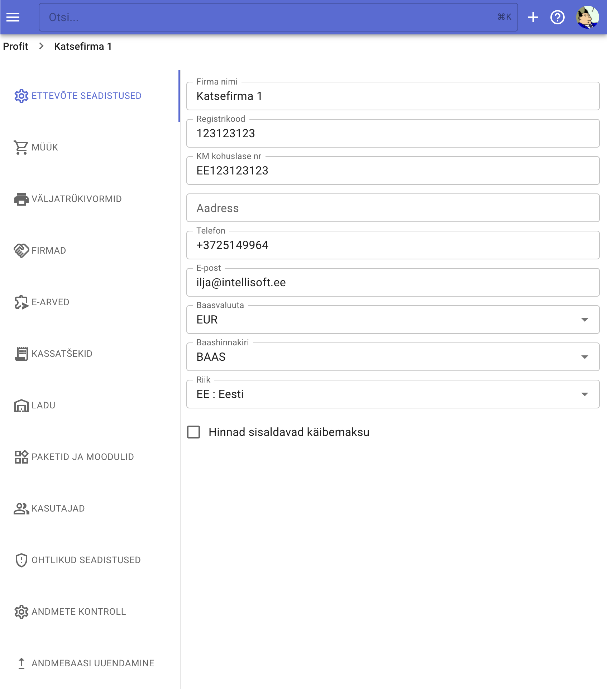607x700 pixels.
Task: Open the user avatar profile menu
Action: coord(587,17)
